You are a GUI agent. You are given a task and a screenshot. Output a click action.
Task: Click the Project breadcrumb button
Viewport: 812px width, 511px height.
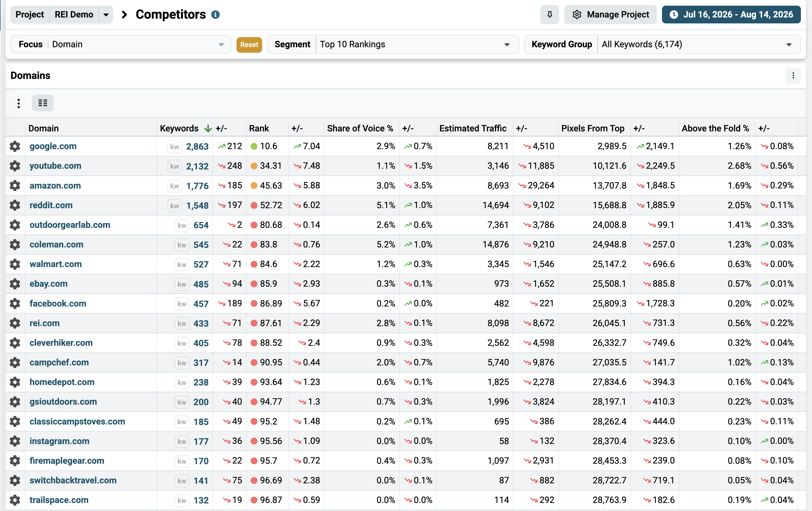(30, 15)
